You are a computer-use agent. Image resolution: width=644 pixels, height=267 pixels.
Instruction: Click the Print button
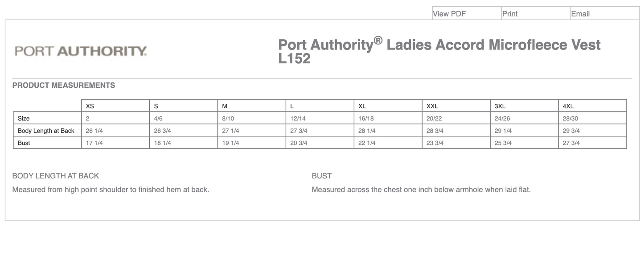pos(510,13)
